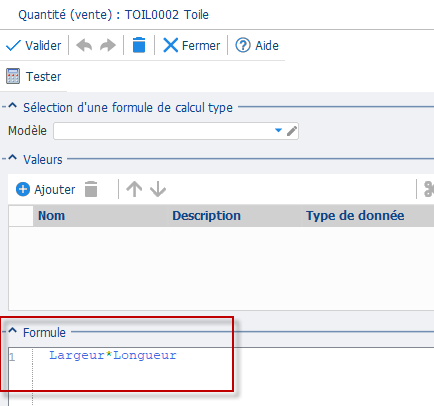Click the Tester calculator icon
Screen dimensions: 434x406
pos(13,76)
